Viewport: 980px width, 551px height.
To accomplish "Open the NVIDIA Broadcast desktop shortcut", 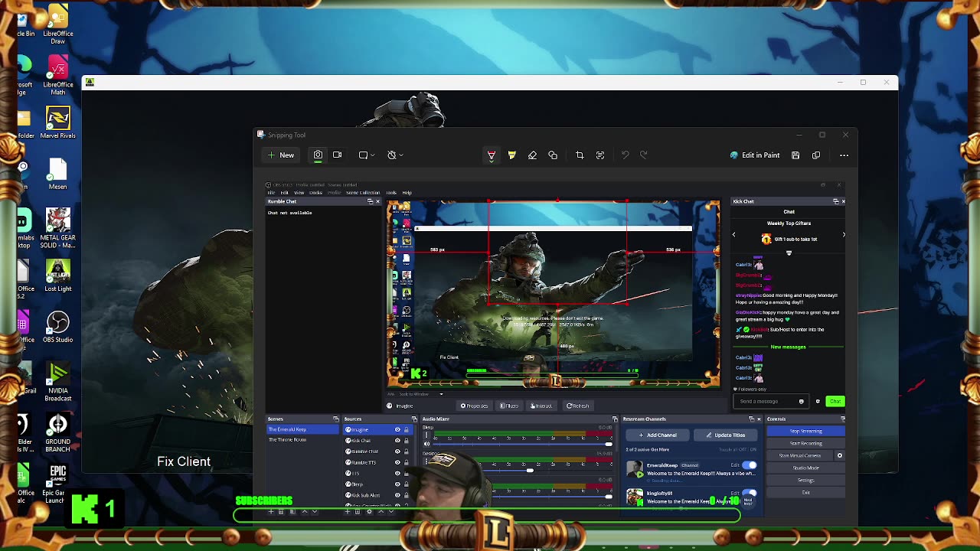I will 58,382.
